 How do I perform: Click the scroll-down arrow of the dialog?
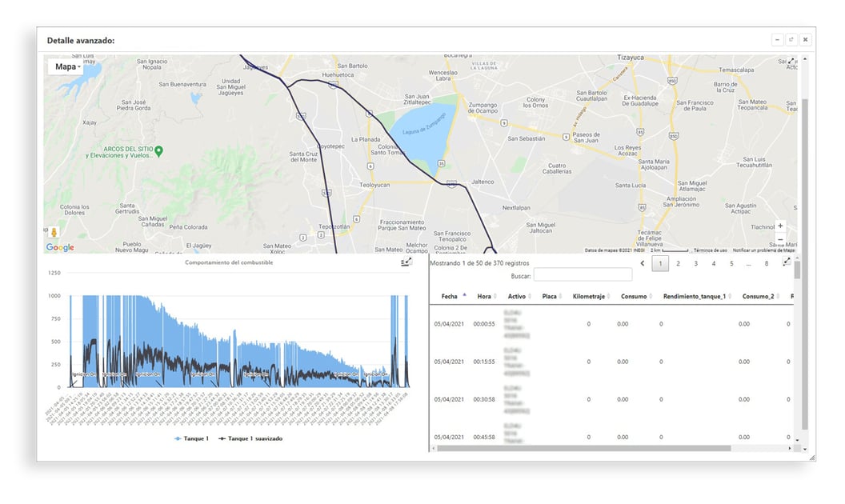coord(805,449)
